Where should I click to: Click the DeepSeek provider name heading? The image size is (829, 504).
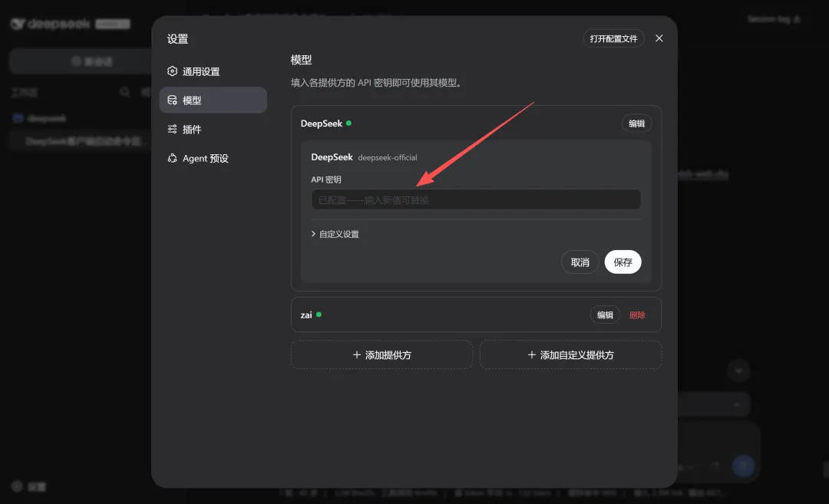tap(322, 124)
